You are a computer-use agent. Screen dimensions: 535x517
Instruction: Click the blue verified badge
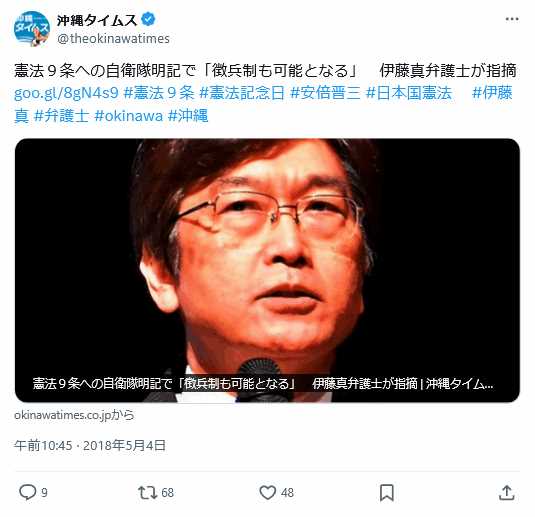149,19
